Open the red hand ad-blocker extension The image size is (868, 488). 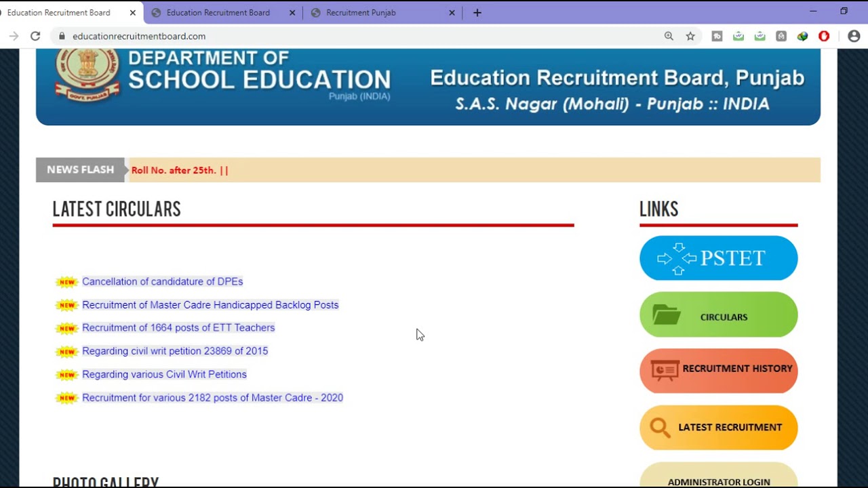tap(824, 36)
